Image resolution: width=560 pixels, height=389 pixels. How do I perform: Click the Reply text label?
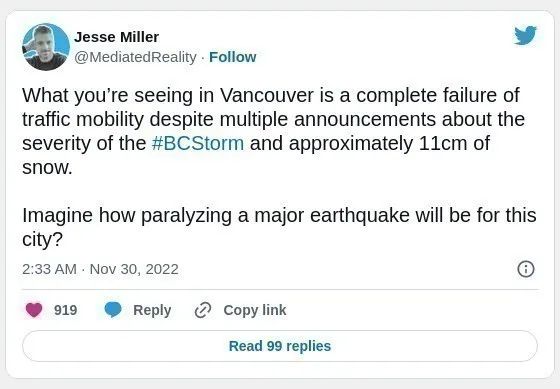pos(152,310)
